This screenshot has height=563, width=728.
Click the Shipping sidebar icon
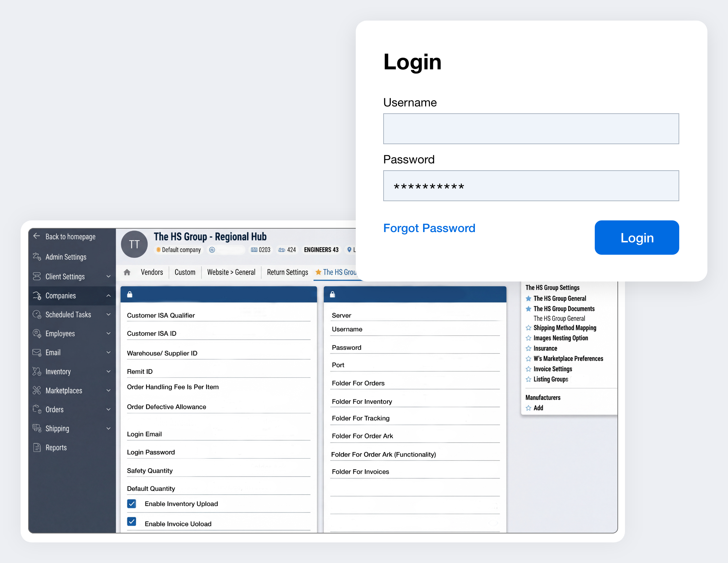(x=37, y=428)
